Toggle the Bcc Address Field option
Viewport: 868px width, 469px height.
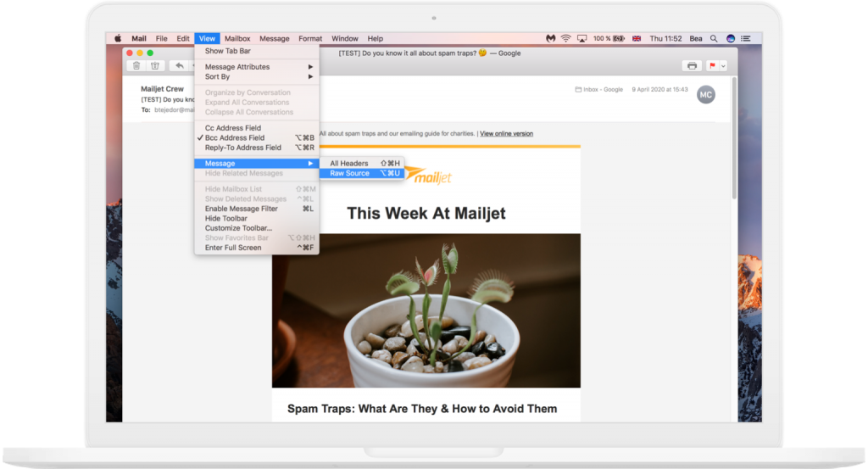pyautogui.click(x=235, y=137)
